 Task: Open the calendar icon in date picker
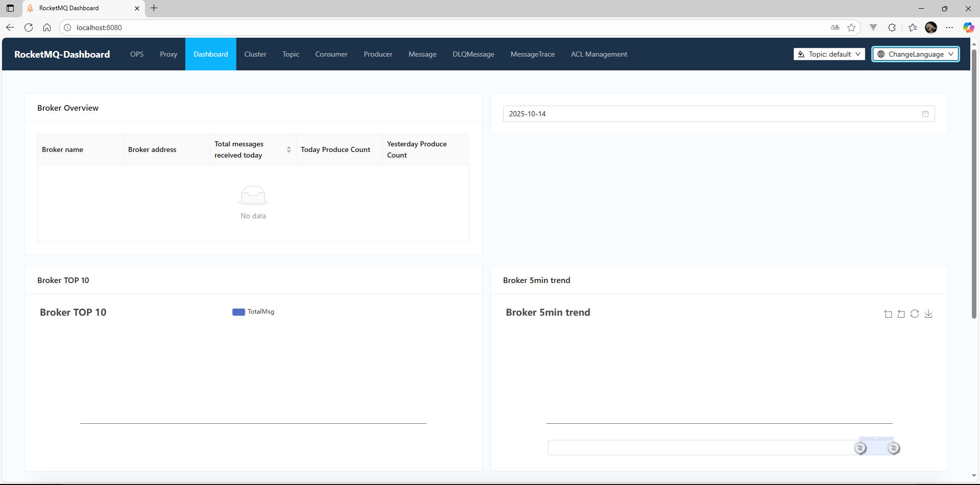[925, 114]
